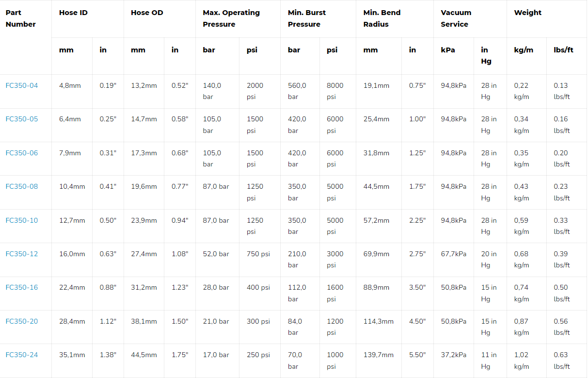Open the FC350-12 part number link
The width and height of the screenshot is (588, 378).
22,254
